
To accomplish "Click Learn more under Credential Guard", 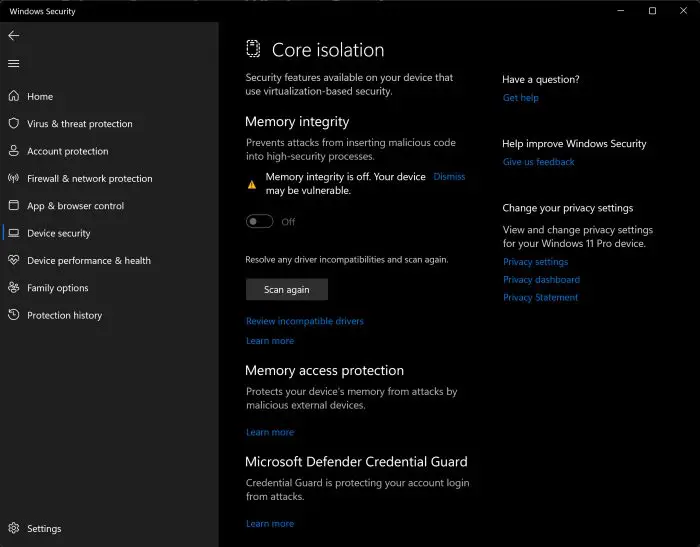I will [270, 524].
